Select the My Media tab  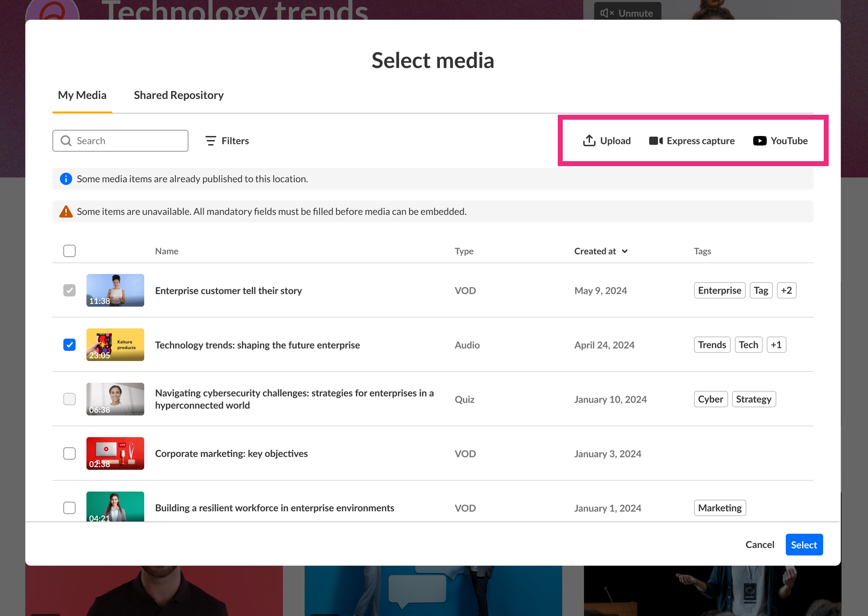(82, 95)
